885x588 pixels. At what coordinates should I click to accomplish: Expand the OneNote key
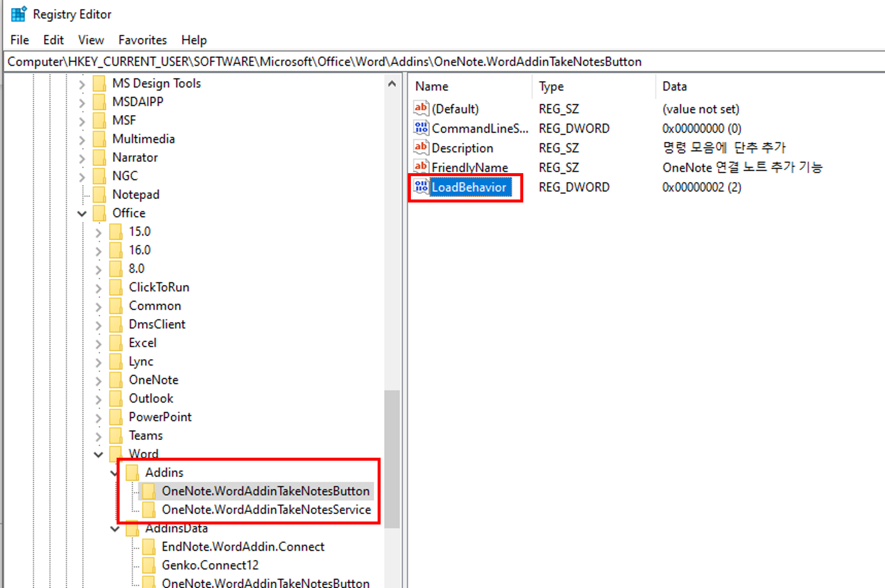pyautogui.click(x=98, y=381)
